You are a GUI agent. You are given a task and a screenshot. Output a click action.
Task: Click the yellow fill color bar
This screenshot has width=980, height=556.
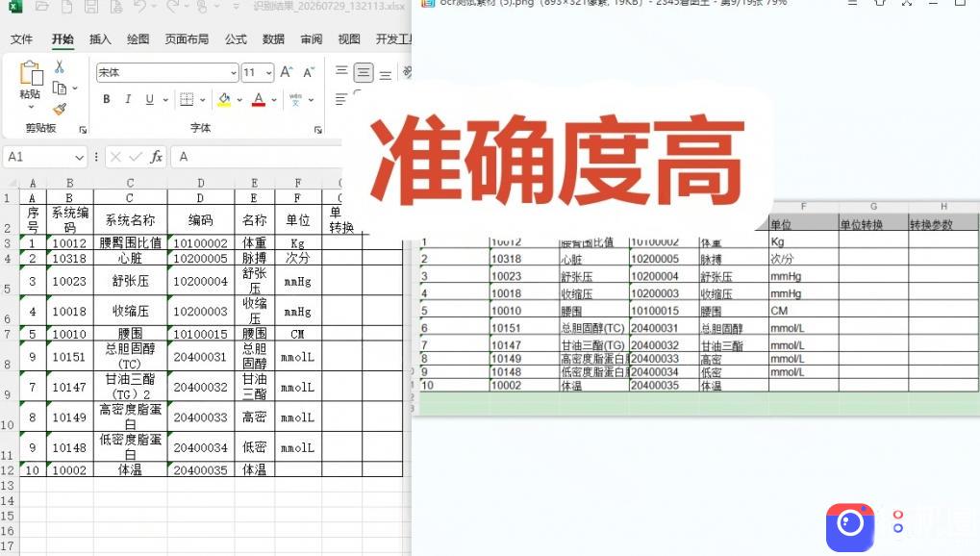(224, 105)
